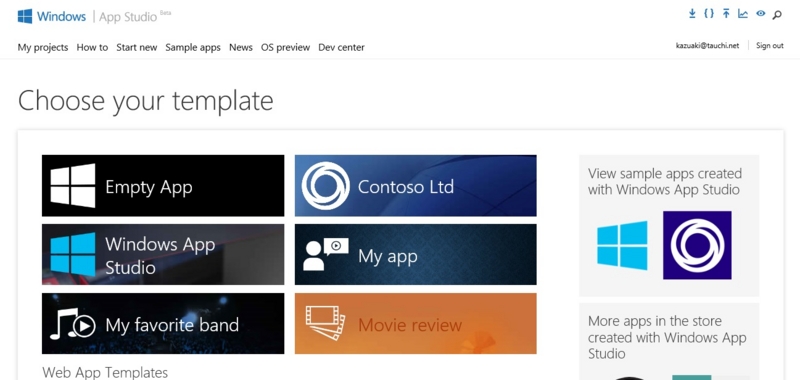Click the white Windows logo on Empty App

click(x=73, y=186)
